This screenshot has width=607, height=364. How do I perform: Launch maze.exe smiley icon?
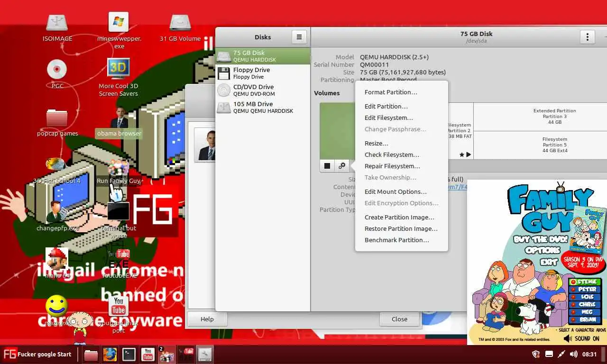[x=56, y=311]
